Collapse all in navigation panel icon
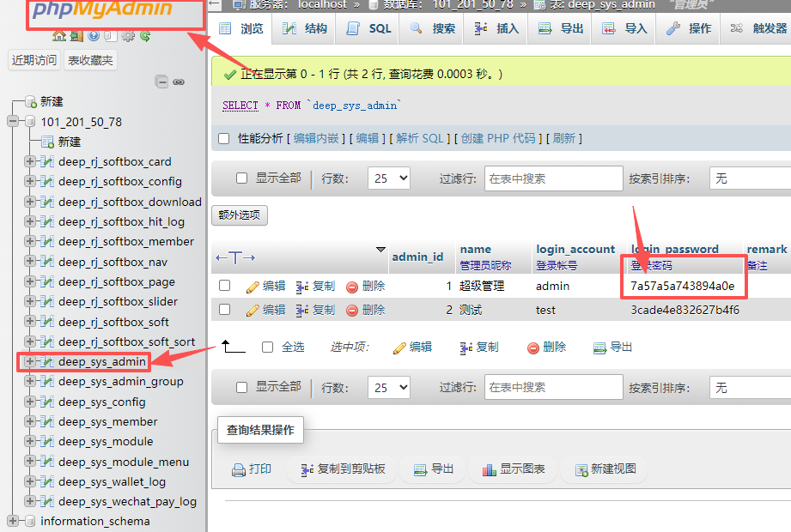This screenshot has width=791, height=532. [162, 82]
